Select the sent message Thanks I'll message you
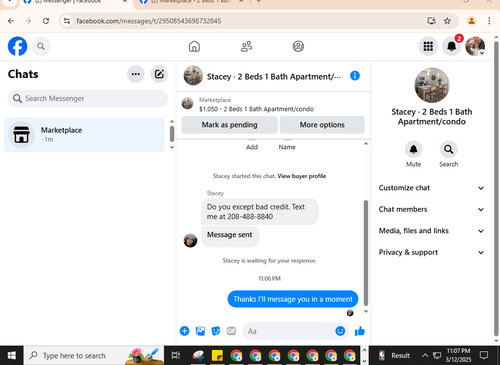Image resolution: width=500 pixels, height=365 pixels. (293, 299)
